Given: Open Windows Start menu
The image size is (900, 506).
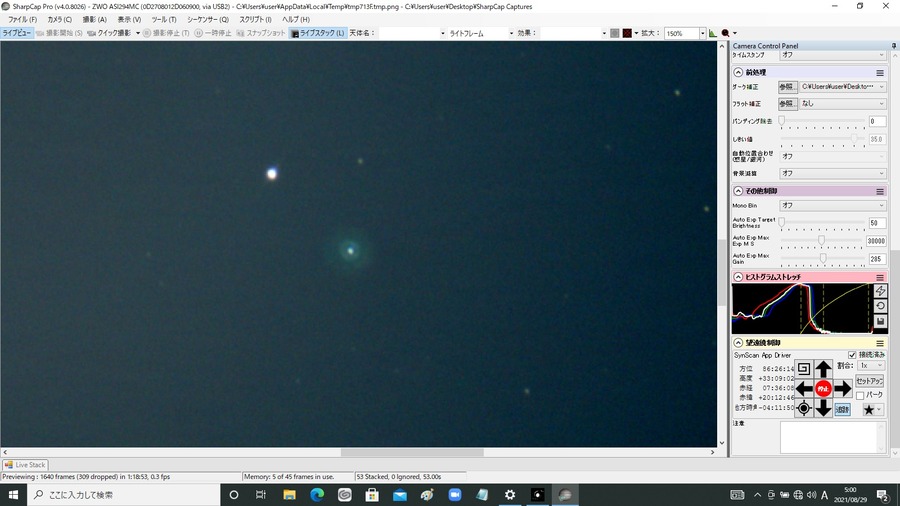Looking at the screenshot, I should pyautogui.click(x=13, y=495).
